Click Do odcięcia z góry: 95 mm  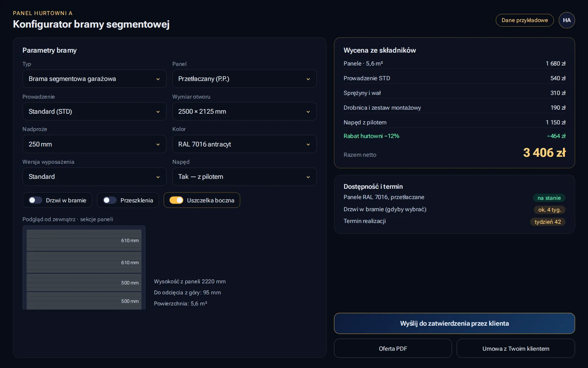187,293
